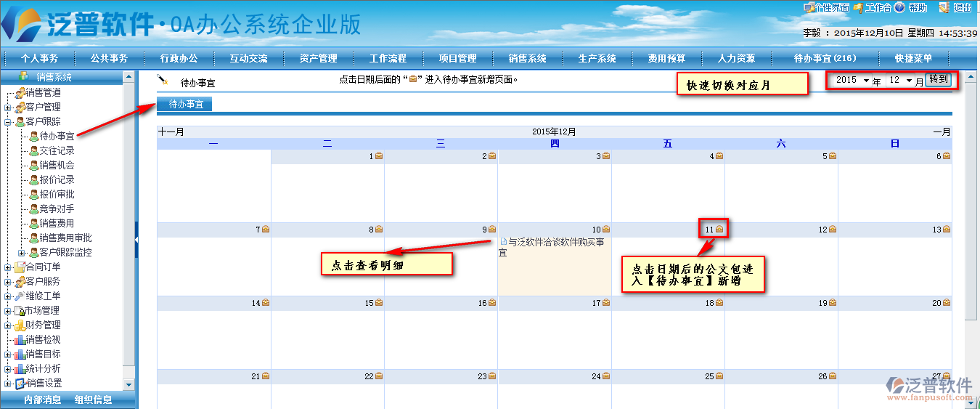Click 内部消息 at the sidebar bottom

42,400
